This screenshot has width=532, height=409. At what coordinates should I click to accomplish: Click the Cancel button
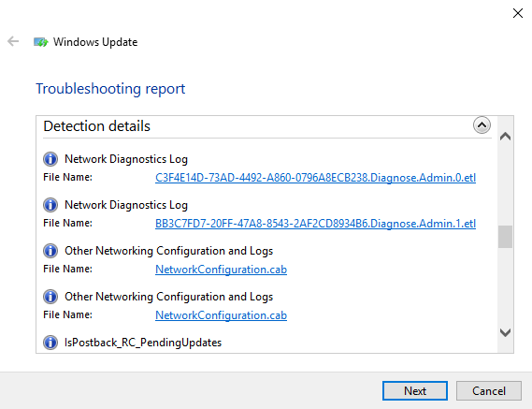tap(489, 390)
